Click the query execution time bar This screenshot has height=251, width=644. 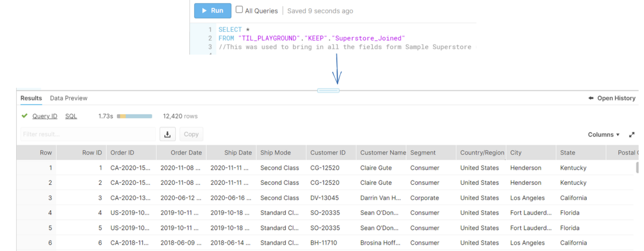(134, 116)
